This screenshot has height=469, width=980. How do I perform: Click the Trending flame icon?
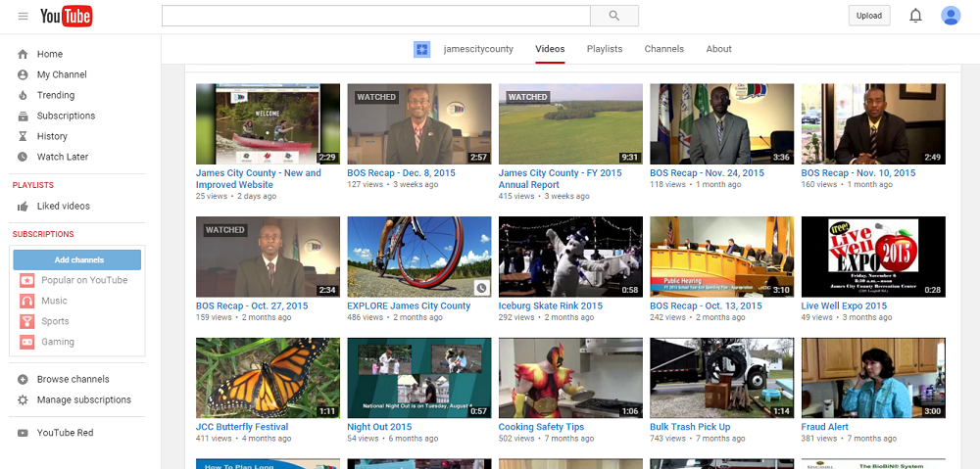pos(24,96)
